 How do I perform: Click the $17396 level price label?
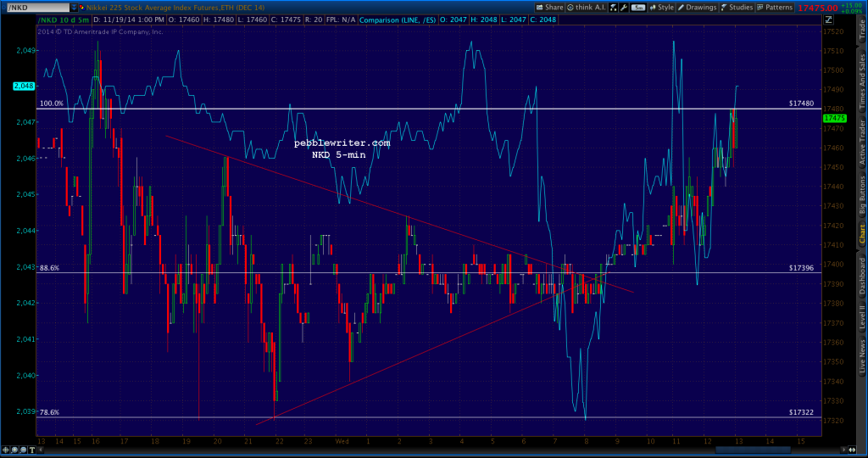pyautogui.click(x=802, y=267)
